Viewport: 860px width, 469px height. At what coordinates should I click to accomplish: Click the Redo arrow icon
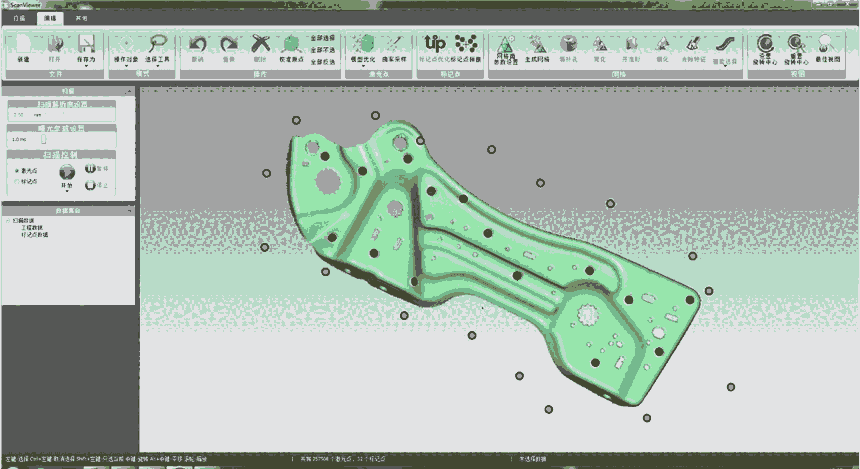tap(229, 45)
